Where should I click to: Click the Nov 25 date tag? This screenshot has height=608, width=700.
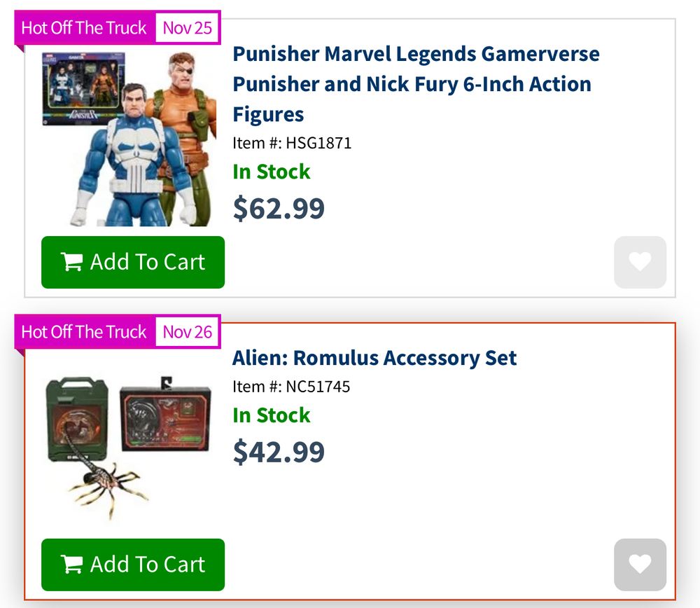(187, 28)
